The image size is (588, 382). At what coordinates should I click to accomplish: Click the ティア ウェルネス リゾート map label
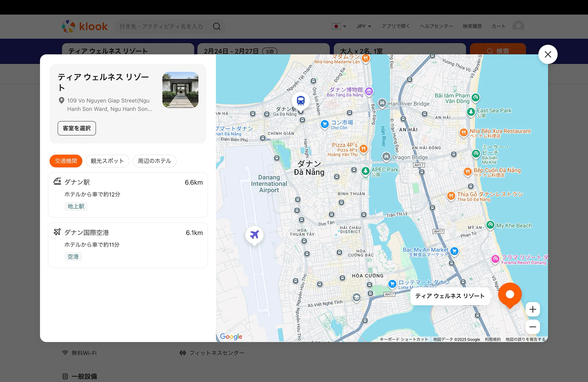click(x=450, y=296)
